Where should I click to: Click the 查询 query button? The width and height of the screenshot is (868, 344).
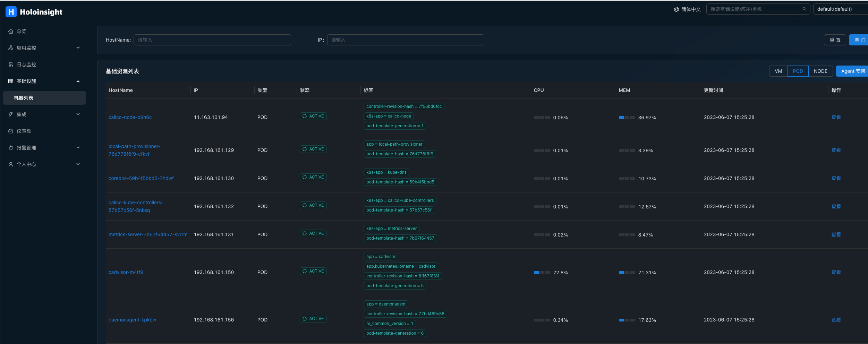pos(859,40)
